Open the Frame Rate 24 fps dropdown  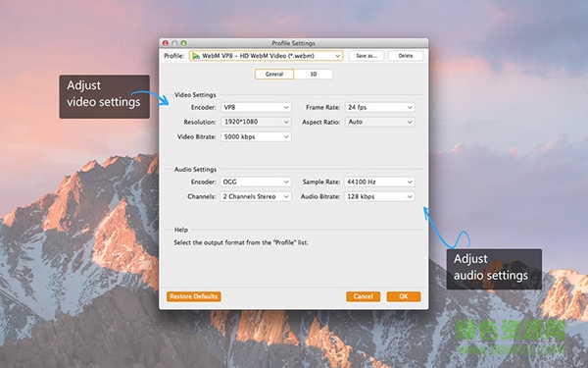point(379,107)
